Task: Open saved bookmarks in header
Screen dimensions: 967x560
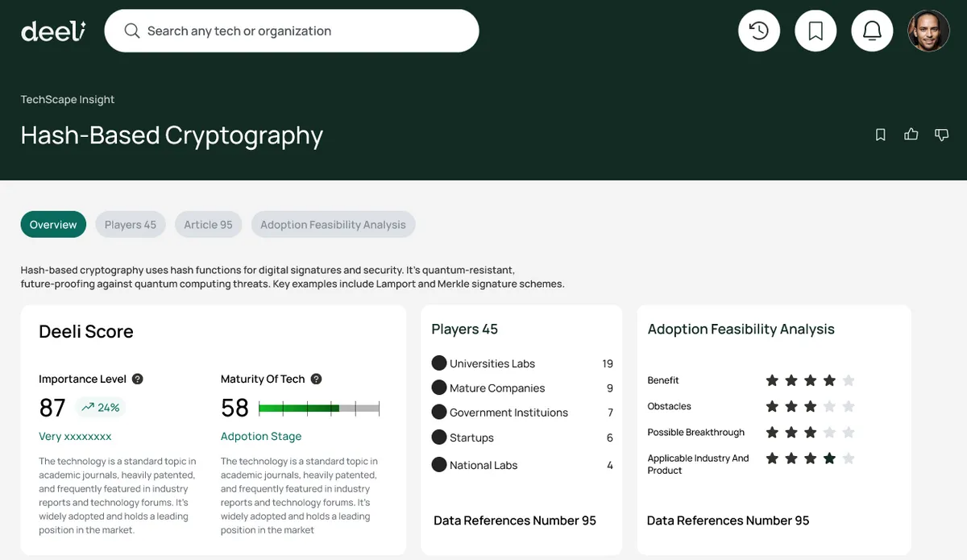Action: coord(816,31)
